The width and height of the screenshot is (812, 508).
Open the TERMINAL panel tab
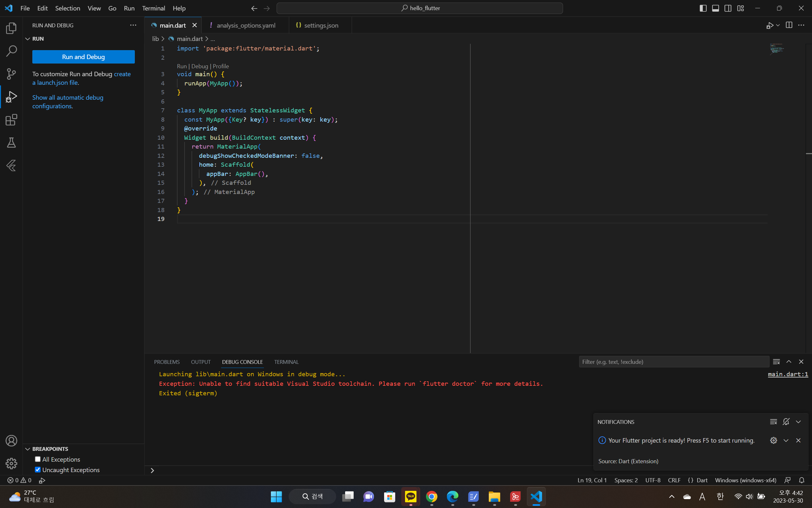[x=286, y=362]
